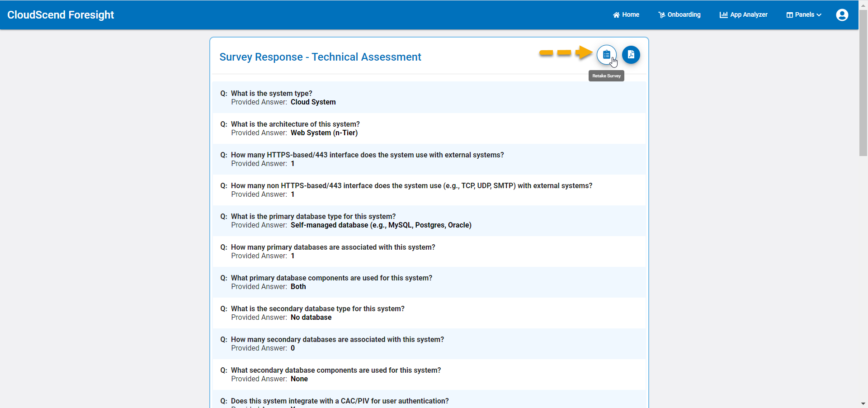This screenshot has width=868, height=408.
Task: Select the HTTPS-based/443 interface question
Action: tap(367, 155)
